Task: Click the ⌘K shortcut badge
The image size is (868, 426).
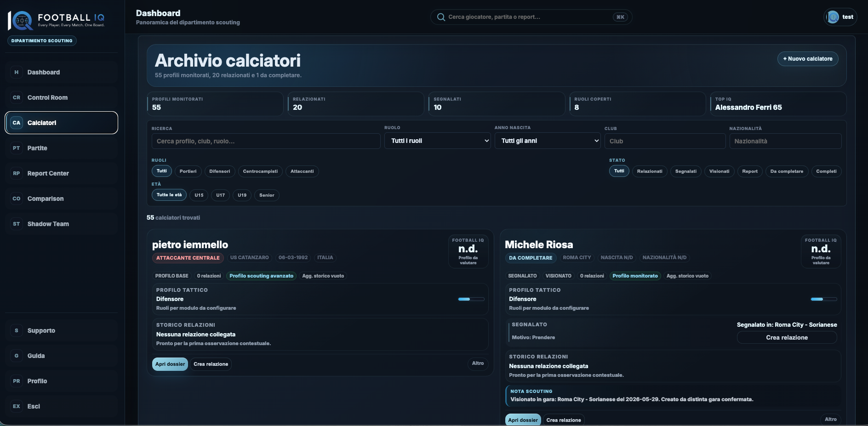Action: [x=620, y=17]
